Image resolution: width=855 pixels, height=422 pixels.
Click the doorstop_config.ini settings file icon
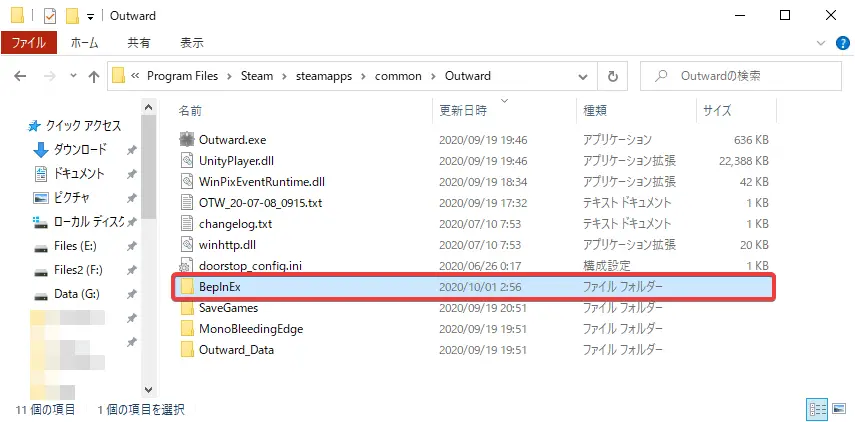[187, 266]
